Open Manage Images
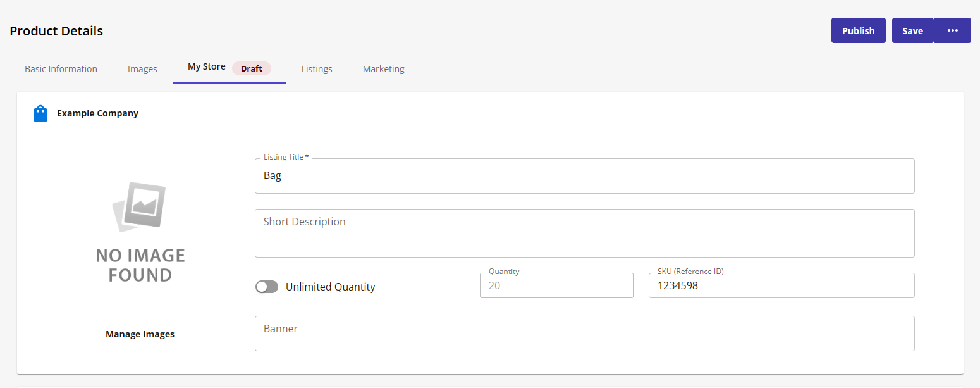The height and width of the screenshot is (388, 980). tap(140, 334)
